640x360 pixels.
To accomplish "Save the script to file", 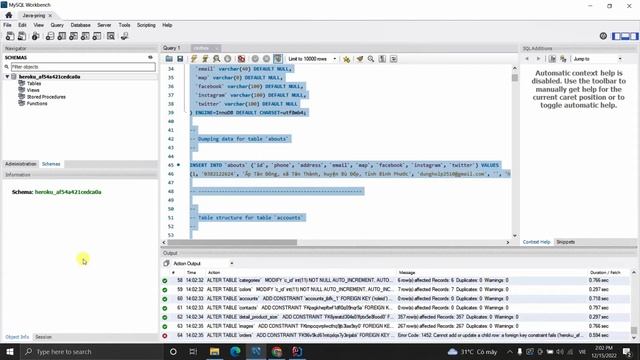I will [180, 59].
